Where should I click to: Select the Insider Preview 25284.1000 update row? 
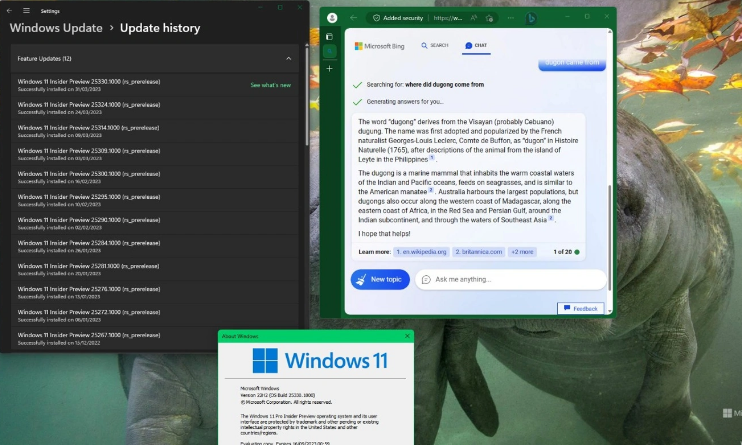click(x=154, y=247)
